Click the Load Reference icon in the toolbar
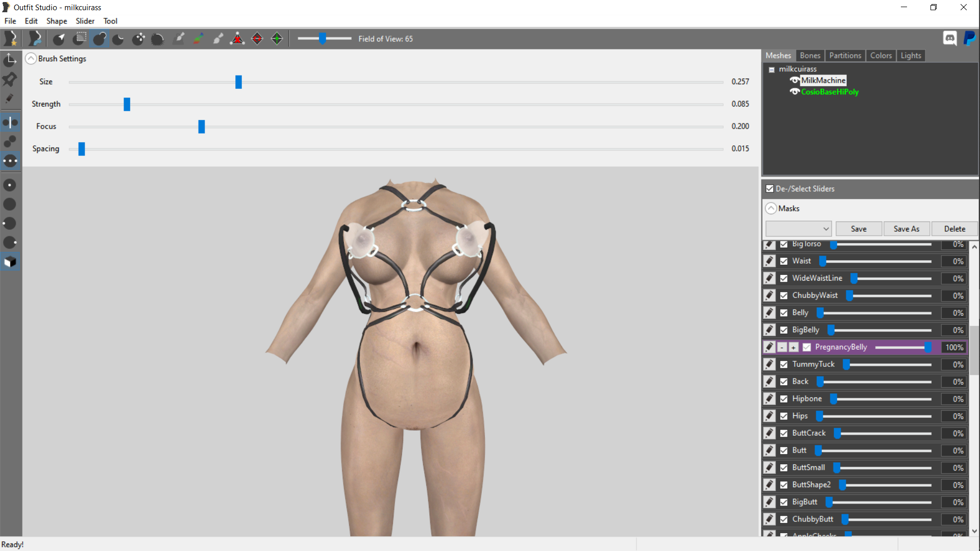Image resolution: width=980 pixels, height=551 pixels. coord(35,39)
